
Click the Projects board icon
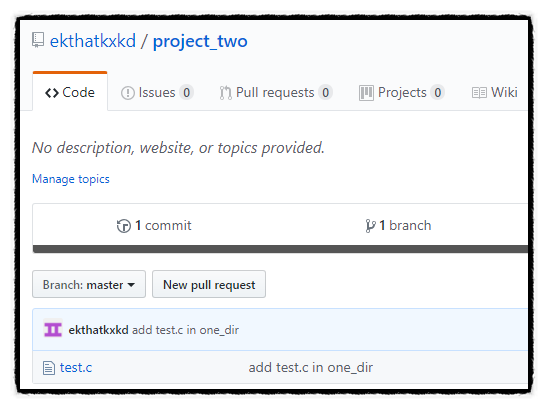point(366,93)
